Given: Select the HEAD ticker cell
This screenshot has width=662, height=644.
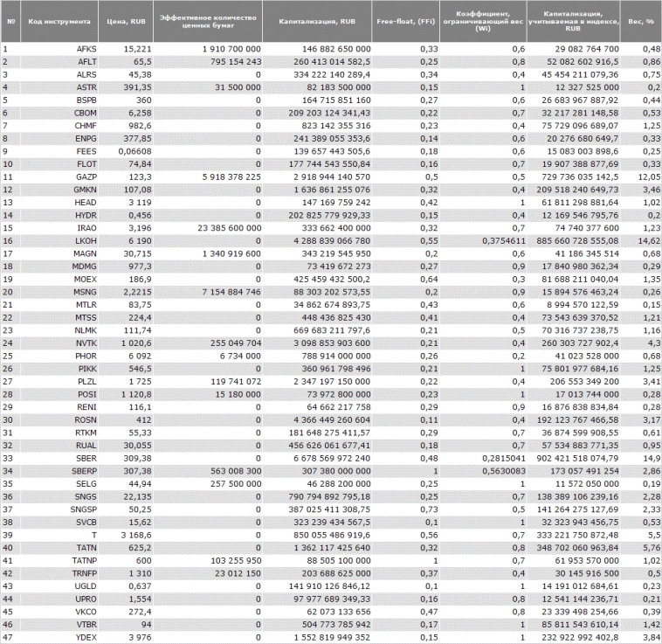Looking at the screenshot, I should click(59, 202).
